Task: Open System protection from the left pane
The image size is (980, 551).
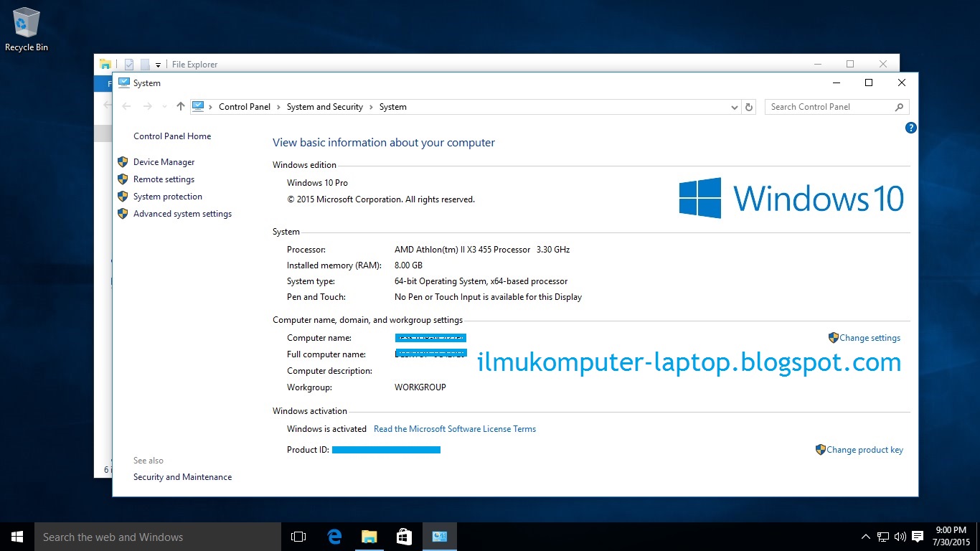Action: click(x=168, y=197)
